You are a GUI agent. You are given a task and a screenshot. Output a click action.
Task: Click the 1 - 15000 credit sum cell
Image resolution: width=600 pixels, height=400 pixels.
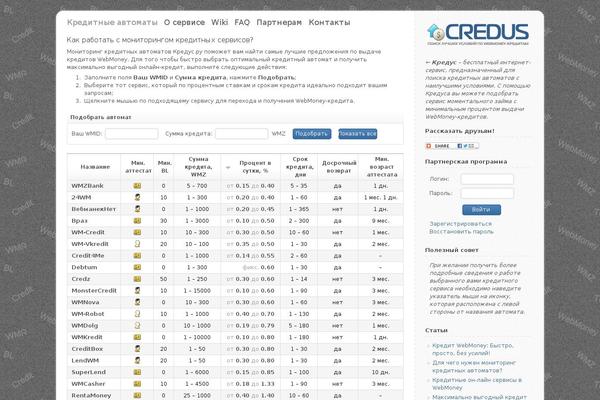tap(197, 291)
